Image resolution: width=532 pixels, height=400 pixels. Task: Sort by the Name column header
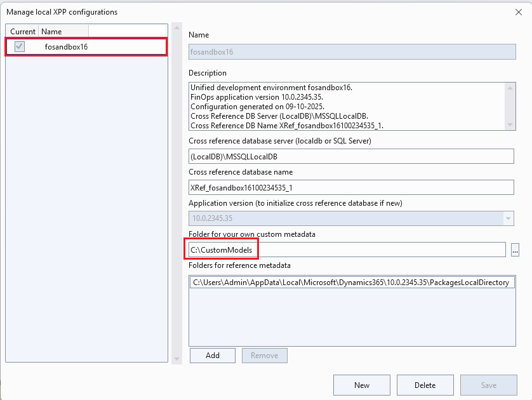[x=63, y=31]
